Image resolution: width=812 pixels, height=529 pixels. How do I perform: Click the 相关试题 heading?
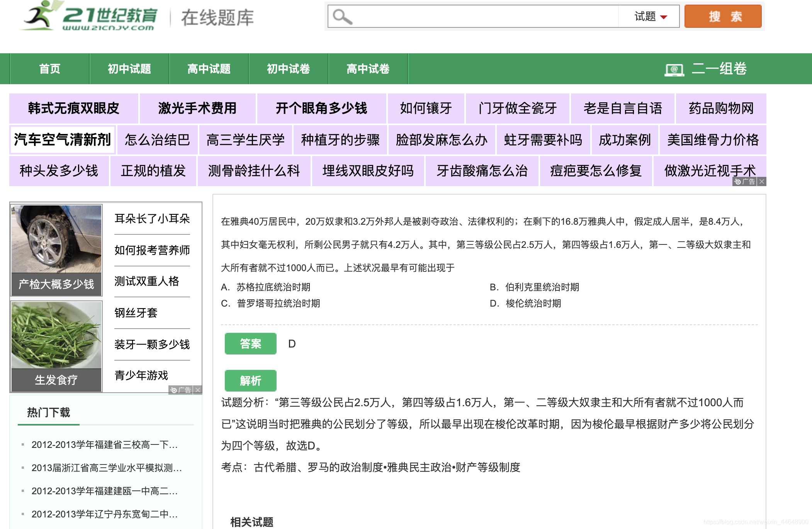252,522
